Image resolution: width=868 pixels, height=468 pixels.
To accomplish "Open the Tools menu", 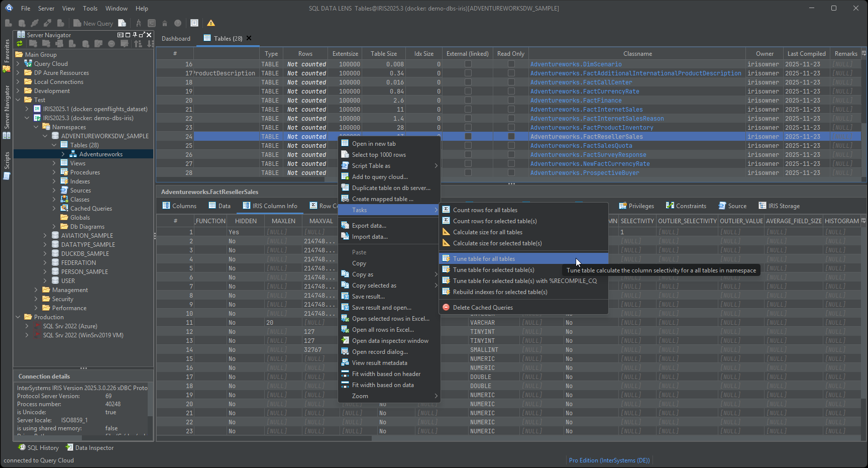I will pos(90,9).
